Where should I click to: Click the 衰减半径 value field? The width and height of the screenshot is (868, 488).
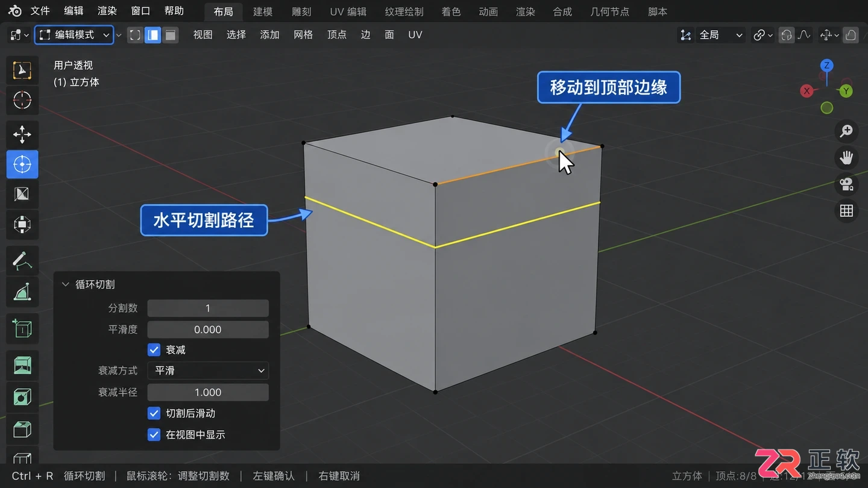[208, 393]
